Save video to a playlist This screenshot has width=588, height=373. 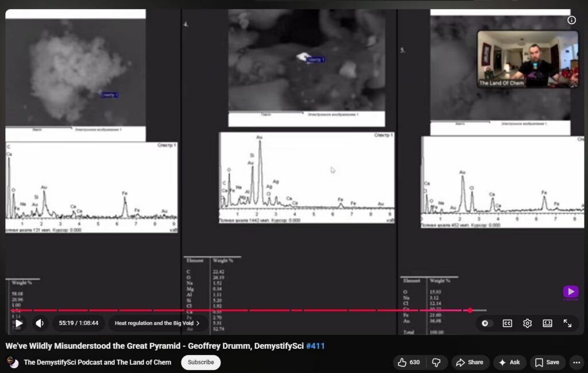click(x=547, y=363)
